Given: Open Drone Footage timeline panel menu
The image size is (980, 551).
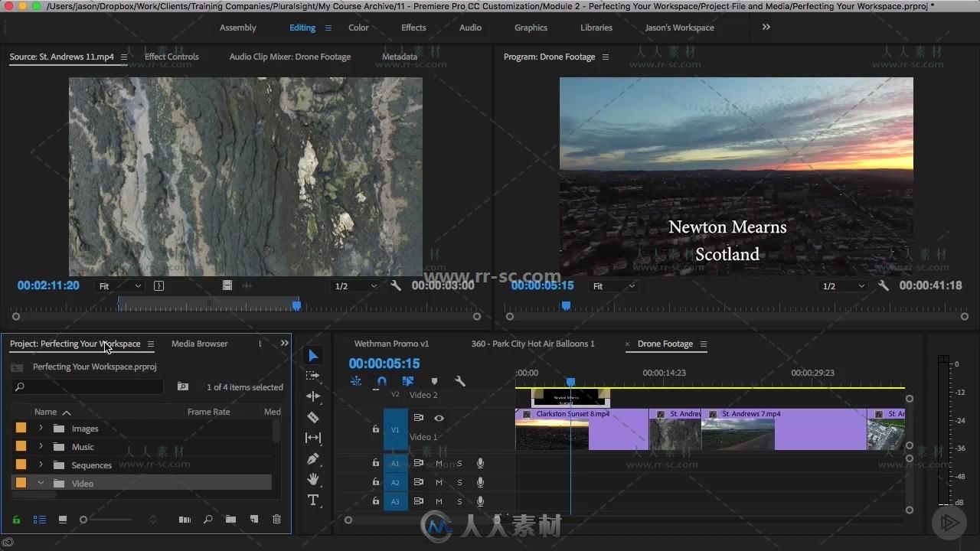Looking at the screenshot, I should tap(704, 344).
